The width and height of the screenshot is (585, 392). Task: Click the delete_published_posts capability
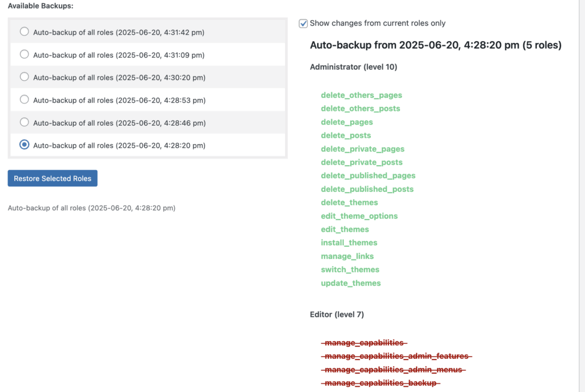pyautogui.click(x=367, y=189)
